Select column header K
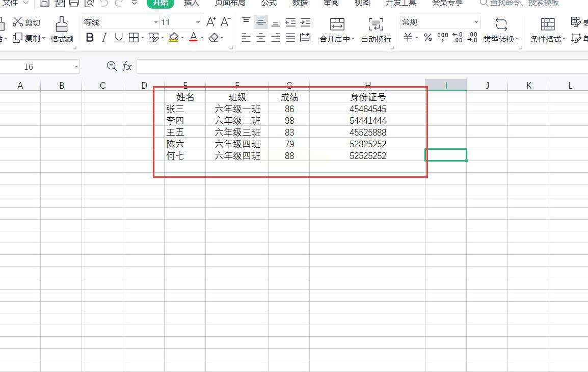The width and height of the screenshot is (588, 372). pyautogui.click(x=528, y=86)
